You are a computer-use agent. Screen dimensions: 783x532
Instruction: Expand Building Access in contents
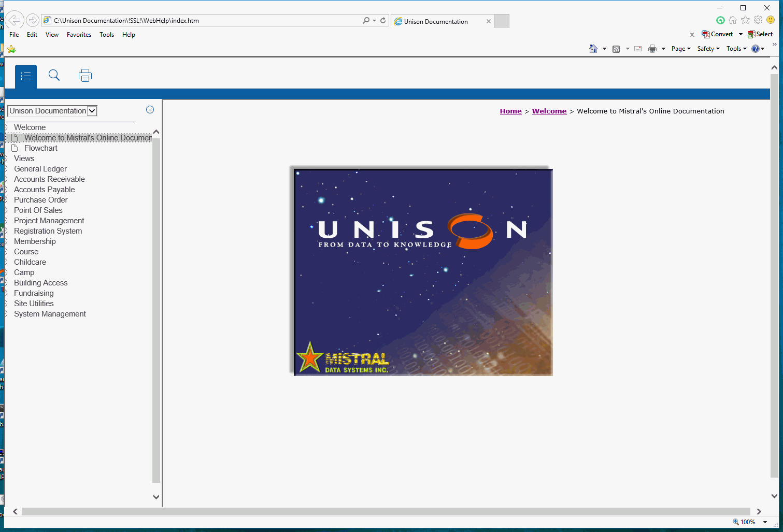[40, 283]
